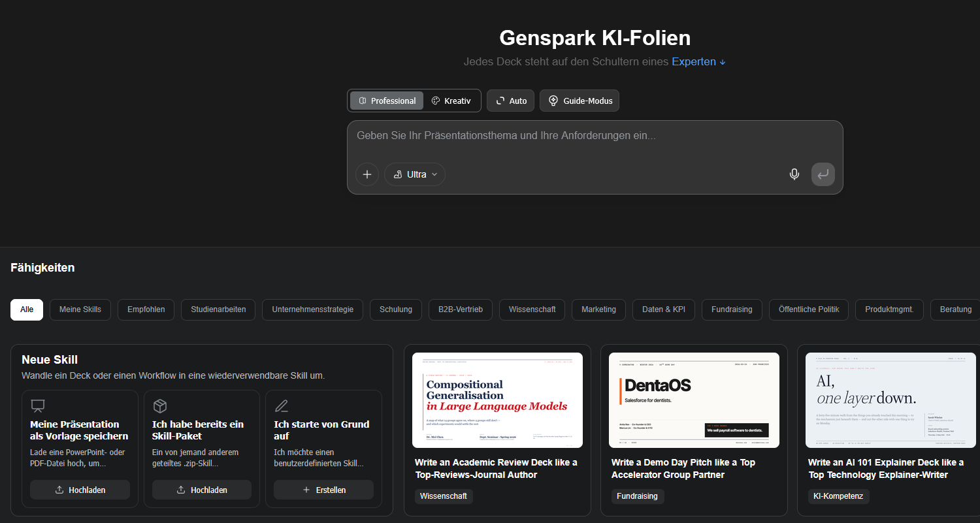
Task: Click the KI-Kompetenz tag
Action: [x=838, y=496]
